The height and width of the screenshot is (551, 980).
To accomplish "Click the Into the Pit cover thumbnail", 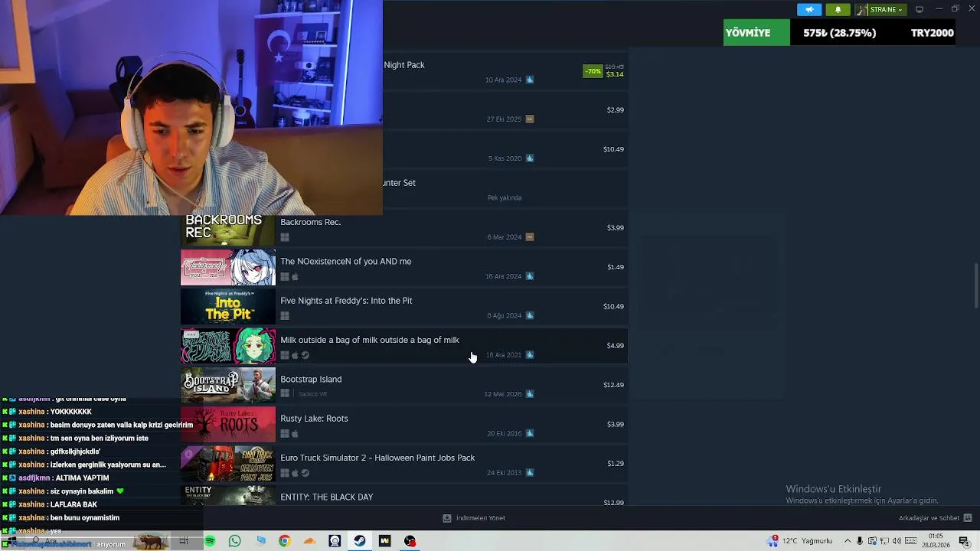I will 228,307.
